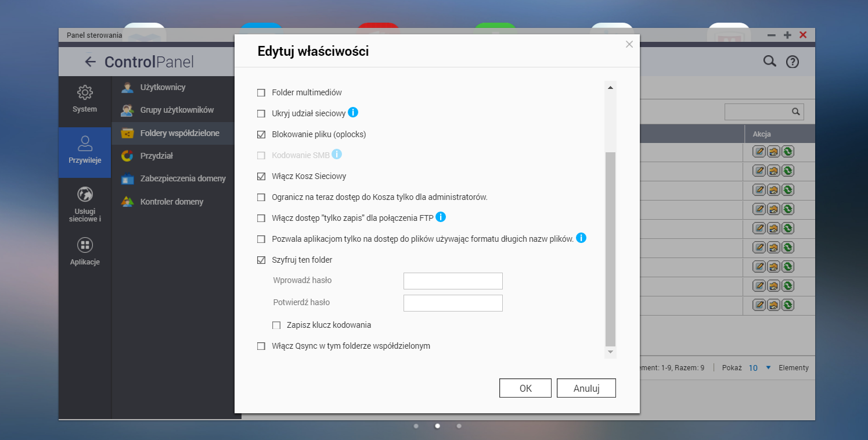Disable Szyfruj ten folder checkbox
Viewport: 868px width, 440px height.
(x=261, y=260)
